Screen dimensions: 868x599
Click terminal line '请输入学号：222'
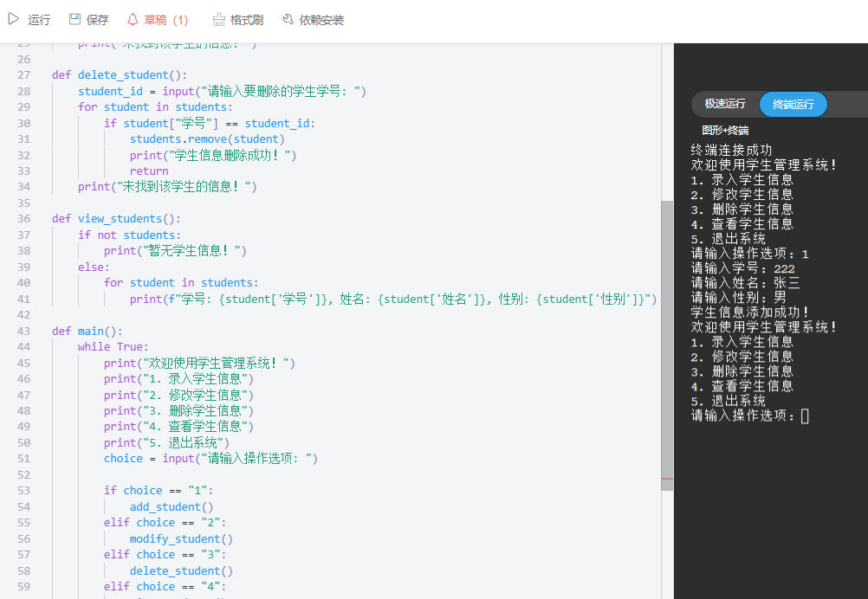[x=743, y=268]
